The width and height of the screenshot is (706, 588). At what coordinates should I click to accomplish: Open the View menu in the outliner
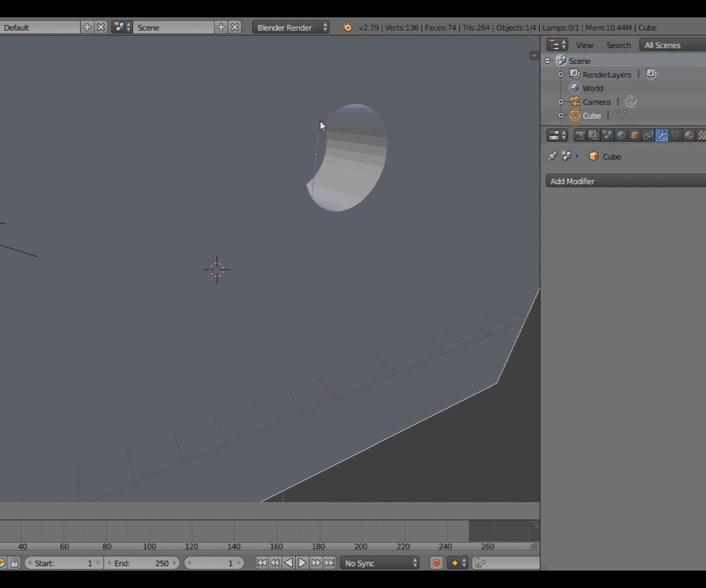585,45
